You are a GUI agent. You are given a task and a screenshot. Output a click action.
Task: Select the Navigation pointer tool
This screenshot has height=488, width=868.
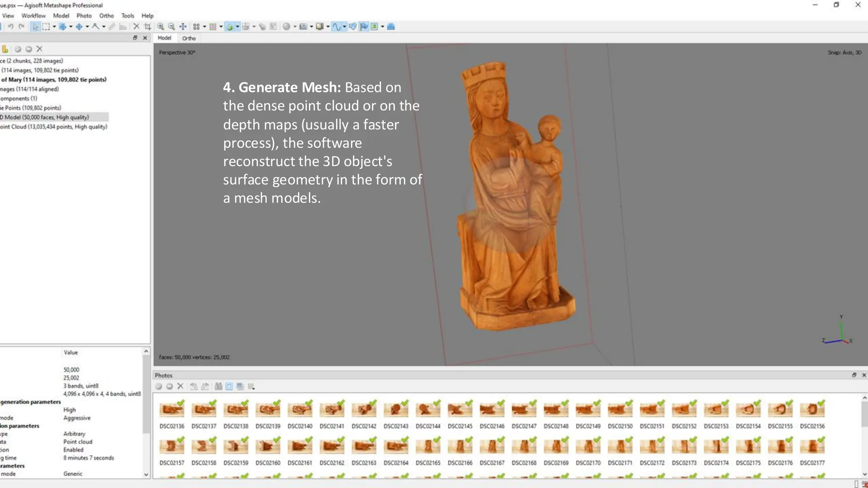click(x=36, y=27)
